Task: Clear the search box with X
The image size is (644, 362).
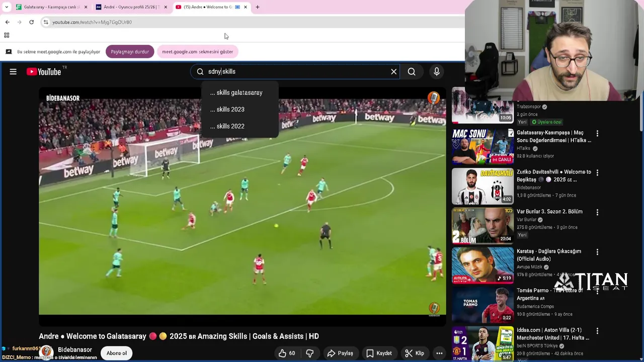Action: 394,72
